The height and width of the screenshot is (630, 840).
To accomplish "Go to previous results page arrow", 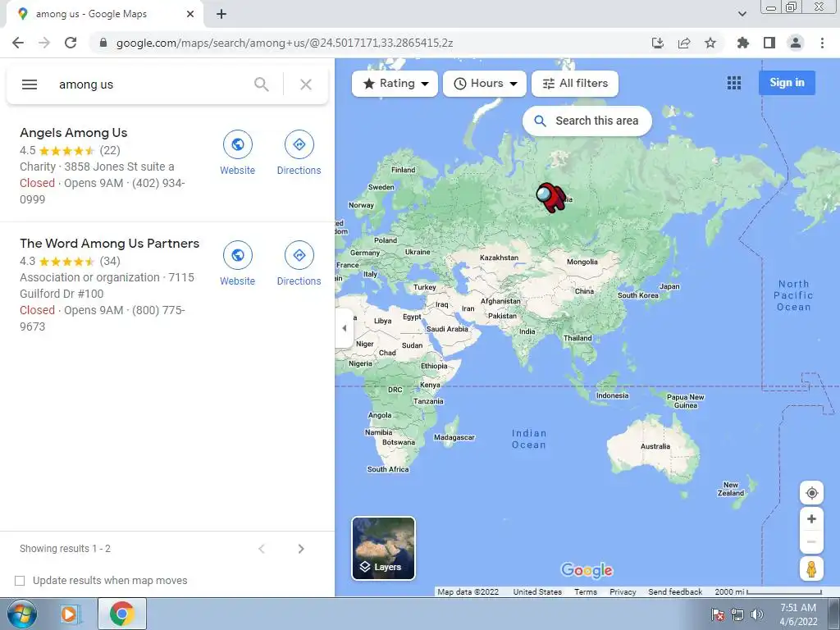I will 262,549.
